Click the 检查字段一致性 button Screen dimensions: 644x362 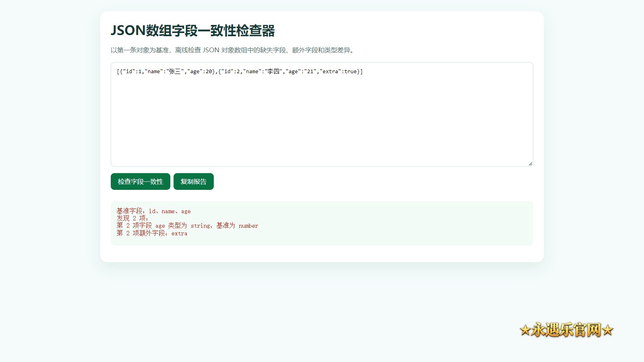140,181
